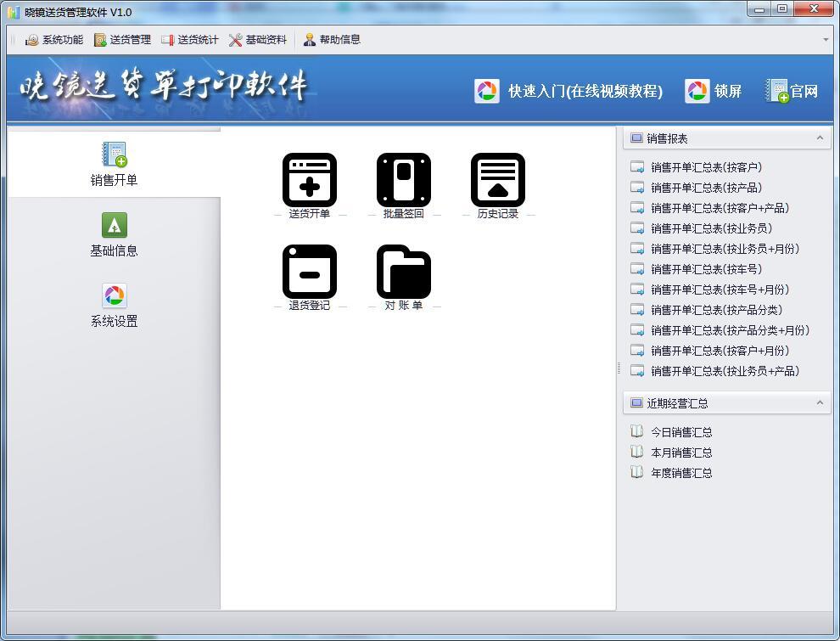
Task: Open the 基础资料 menu
Action: point(258,40)
